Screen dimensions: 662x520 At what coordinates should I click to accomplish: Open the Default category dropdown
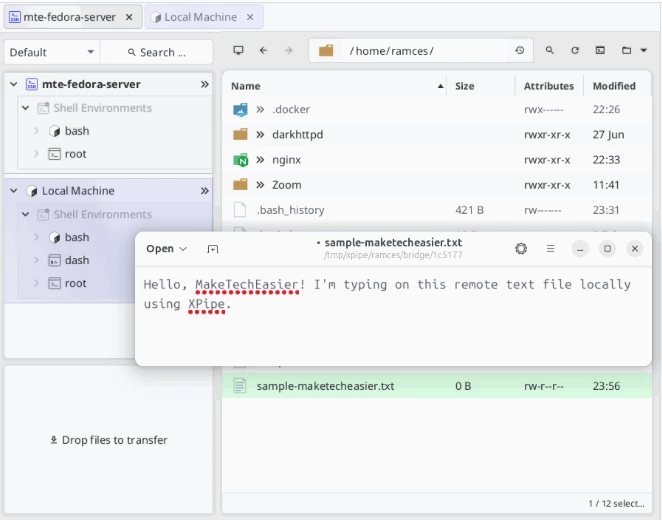coord(52,52)
